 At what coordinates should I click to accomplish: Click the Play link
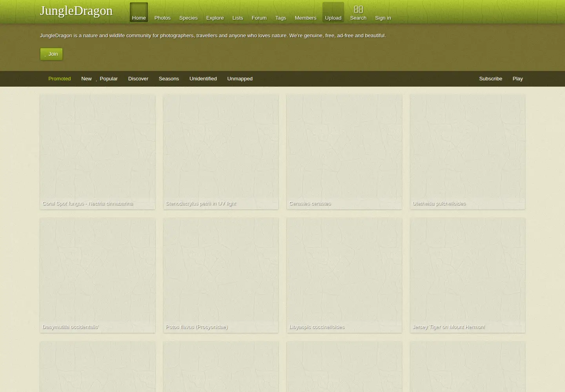518,79
